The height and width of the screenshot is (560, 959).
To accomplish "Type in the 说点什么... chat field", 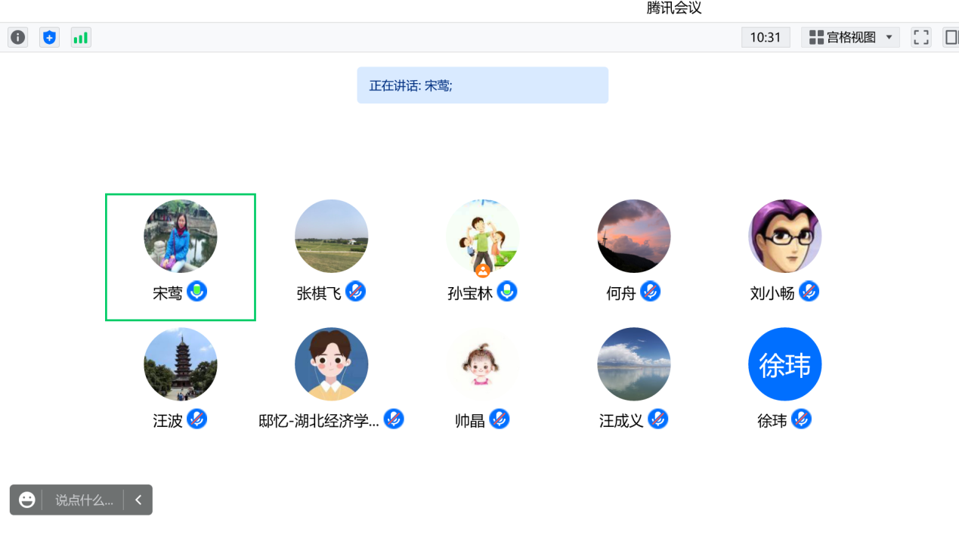I will pyautogui.click(x=84, y=500).
